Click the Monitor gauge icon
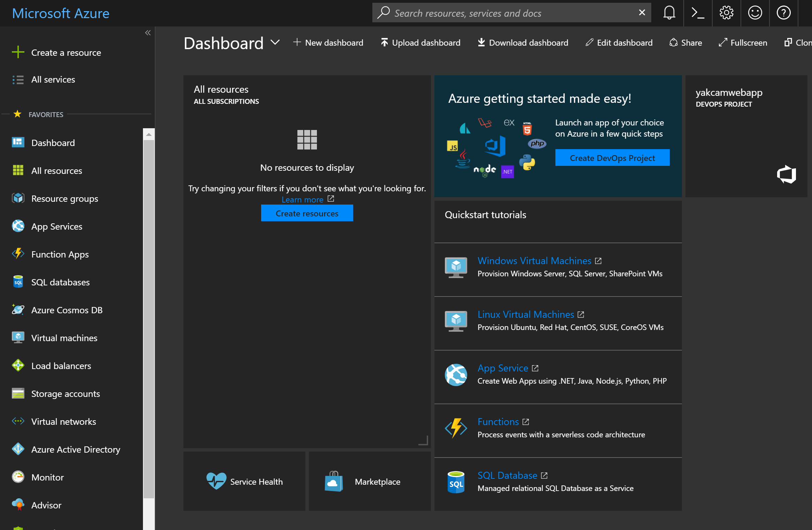812x530 pixels. pyautogui.click(x=18, y=477)
